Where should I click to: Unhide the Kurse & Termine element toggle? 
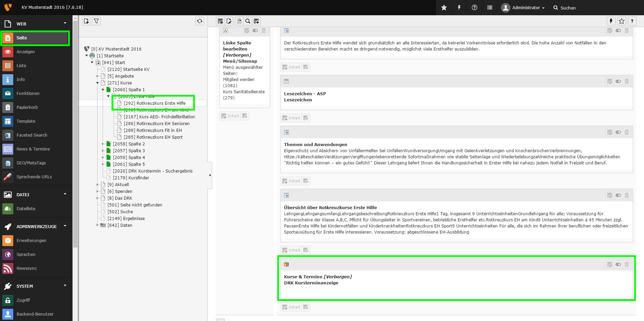[x=618, y=264]
